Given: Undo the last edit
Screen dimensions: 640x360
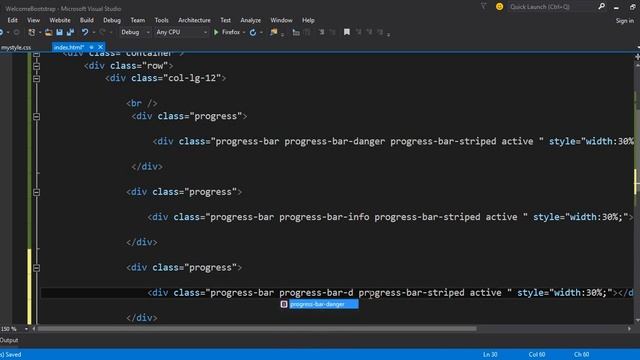Looking at the screenshot, I should [x=84, y=32].
